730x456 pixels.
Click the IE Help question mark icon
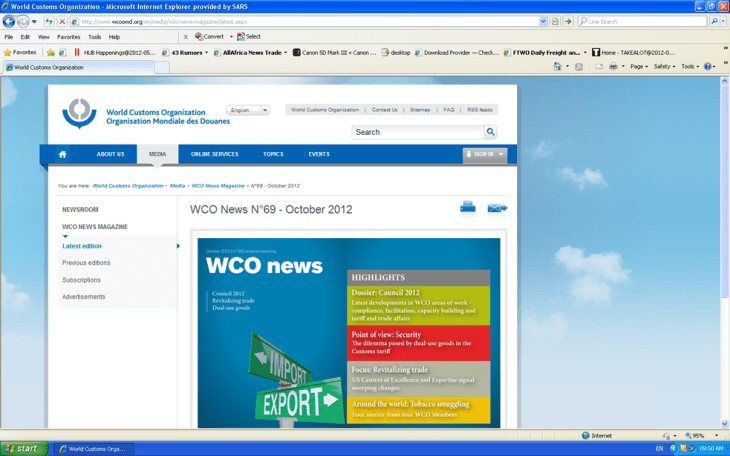[708, 67]
